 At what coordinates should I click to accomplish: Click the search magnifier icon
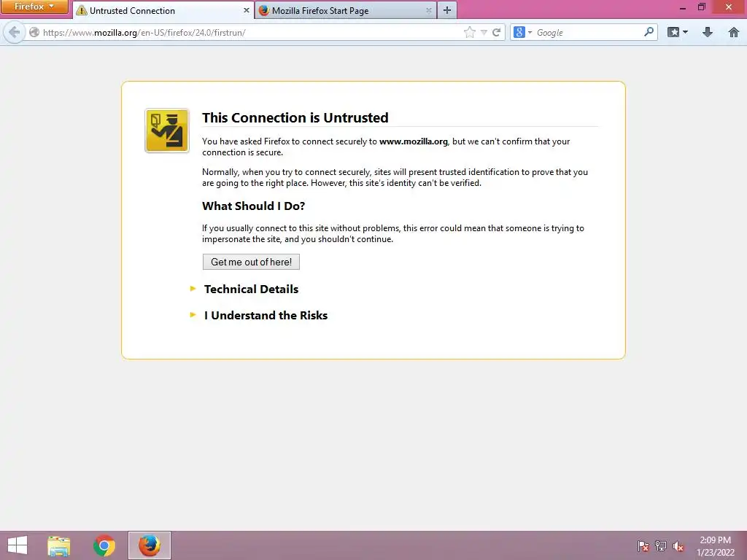[x=649, y=32]
